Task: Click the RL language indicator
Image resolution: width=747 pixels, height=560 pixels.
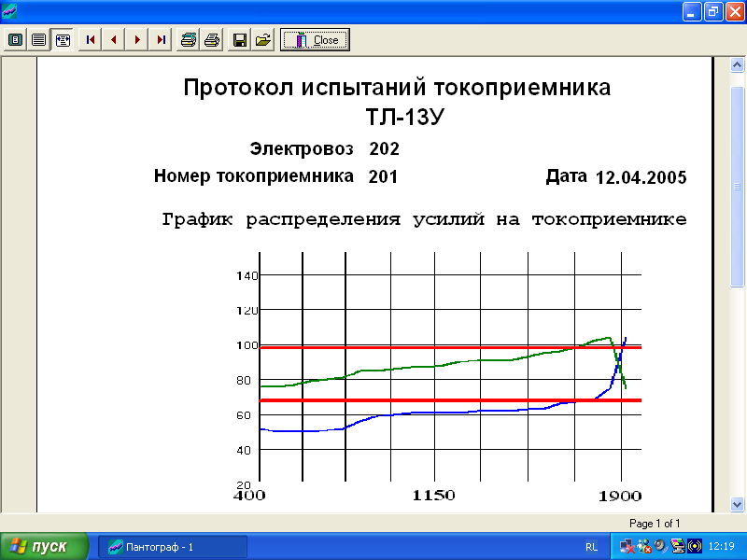Action: pos(591,547)
